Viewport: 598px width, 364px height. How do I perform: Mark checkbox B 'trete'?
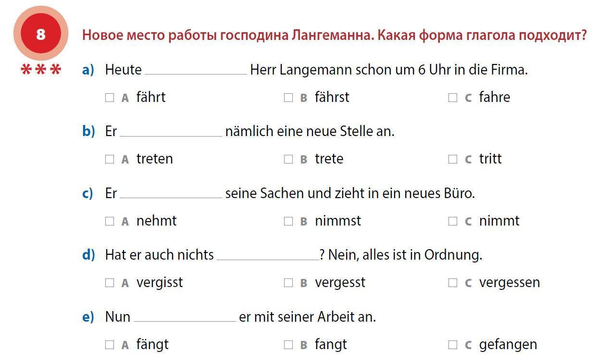point(288,159)
